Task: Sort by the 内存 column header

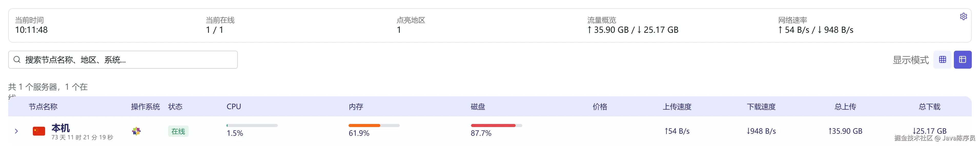Action: [356, 107]
